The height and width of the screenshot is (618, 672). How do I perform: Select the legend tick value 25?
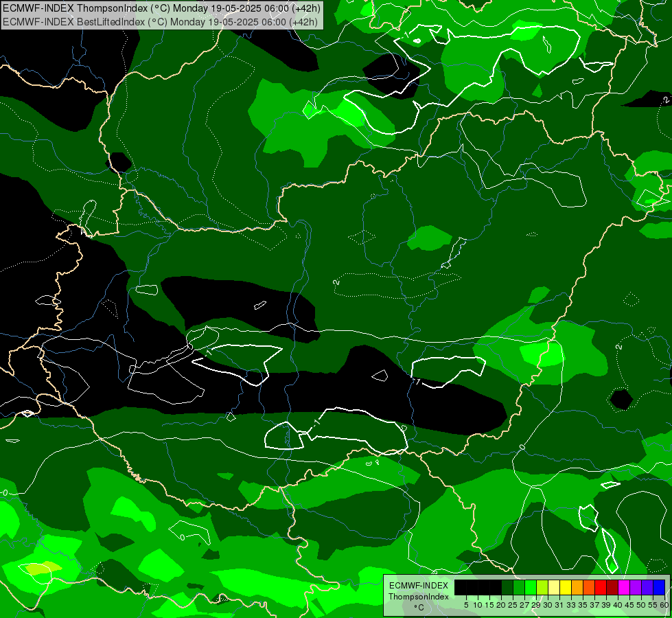[513, 605]
